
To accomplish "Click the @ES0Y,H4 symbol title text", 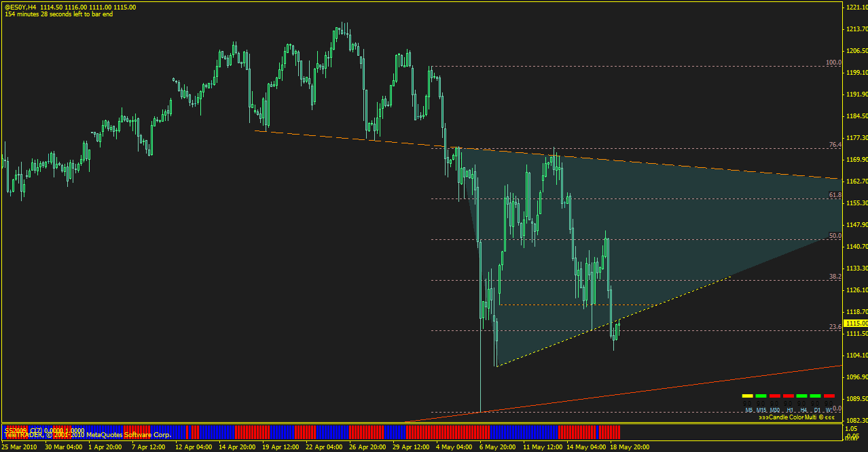I will 20,7.
